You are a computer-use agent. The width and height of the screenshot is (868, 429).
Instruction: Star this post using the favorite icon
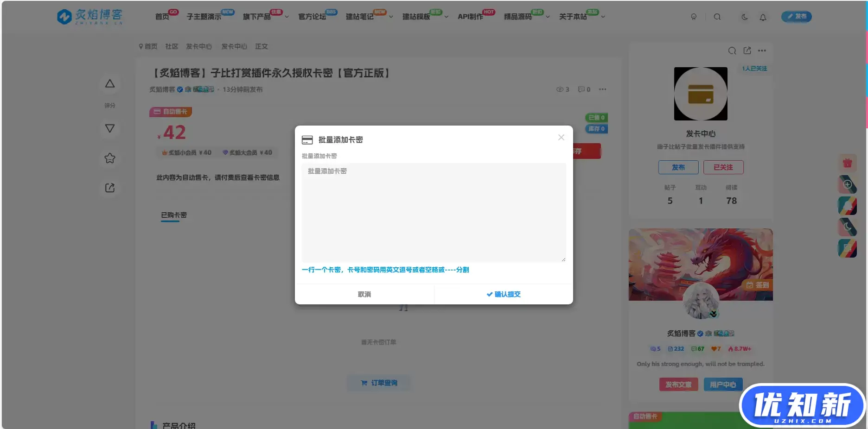click(x=109, y=158)
